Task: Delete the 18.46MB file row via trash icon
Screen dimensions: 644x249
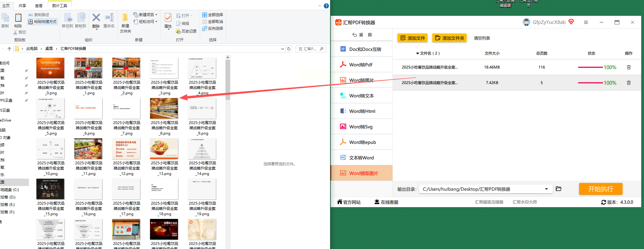Action: tap(628, 67)
